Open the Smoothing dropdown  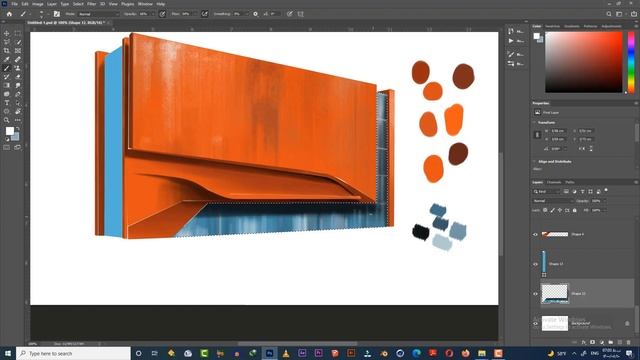247,14
